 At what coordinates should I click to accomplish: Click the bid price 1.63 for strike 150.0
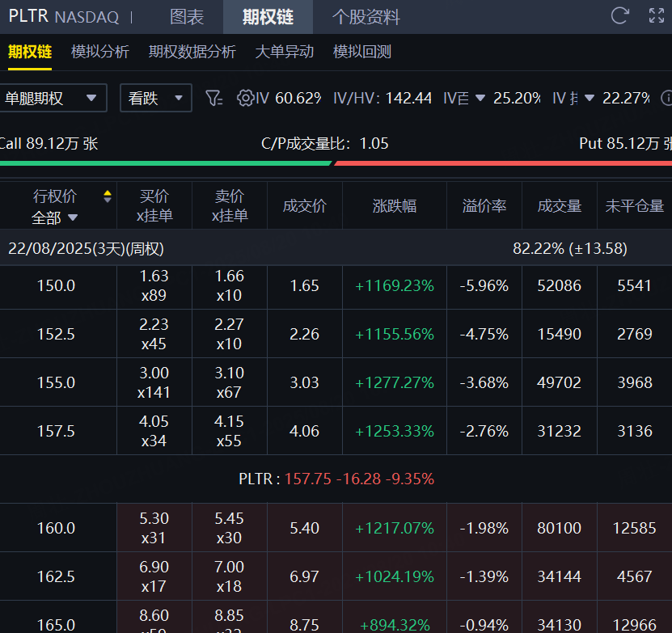click(x=154, y=276)
